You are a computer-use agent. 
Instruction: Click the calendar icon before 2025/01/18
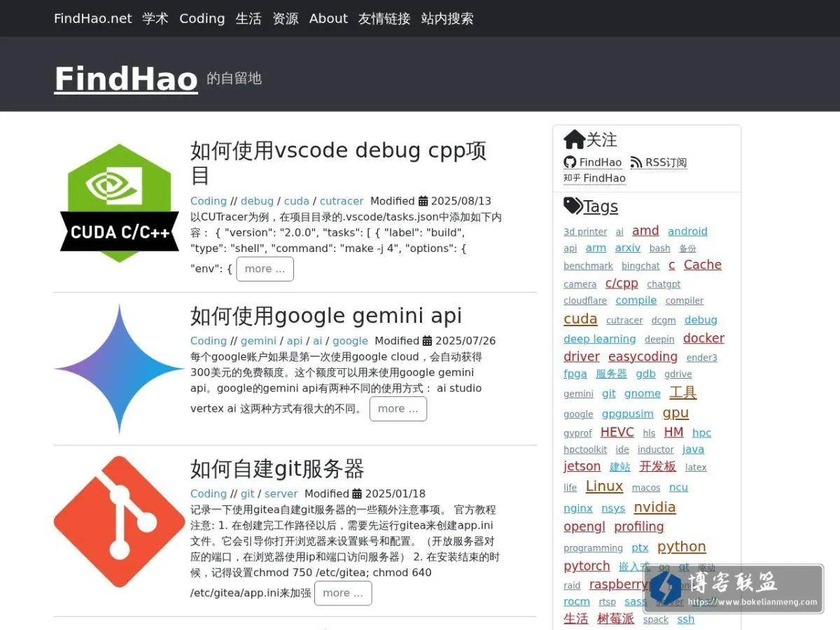point(357,493)
